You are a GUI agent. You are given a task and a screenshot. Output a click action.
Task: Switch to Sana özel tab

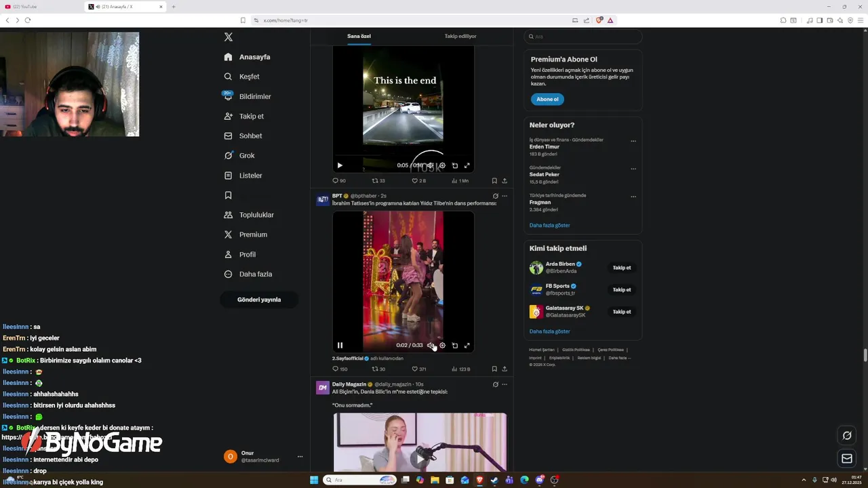coord(359,36)
